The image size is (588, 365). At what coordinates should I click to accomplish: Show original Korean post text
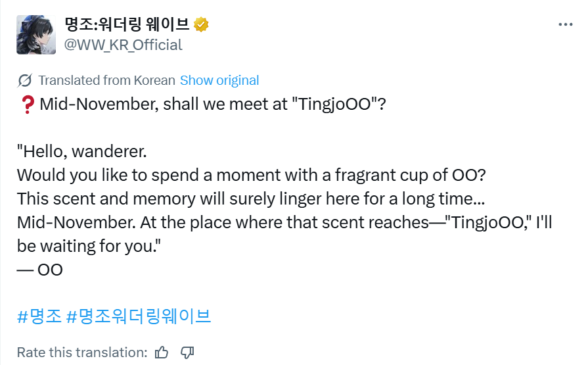pos(219,81)
